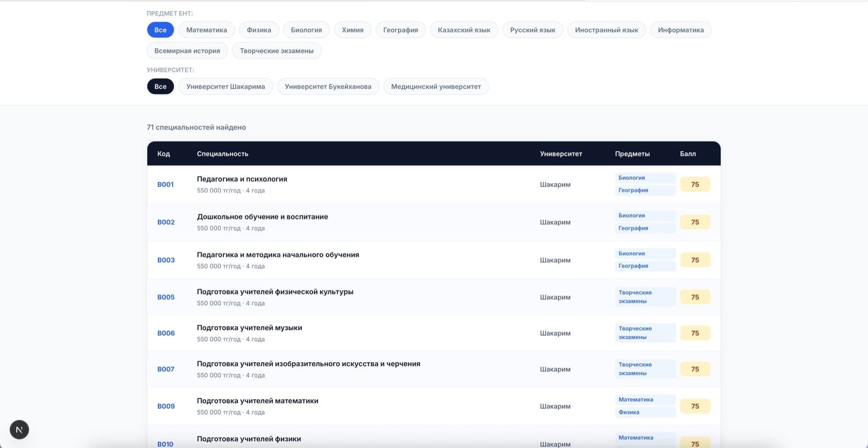The image size is (868, 448).
Task: Filter by Всемирная история
Action: [187, 51]
